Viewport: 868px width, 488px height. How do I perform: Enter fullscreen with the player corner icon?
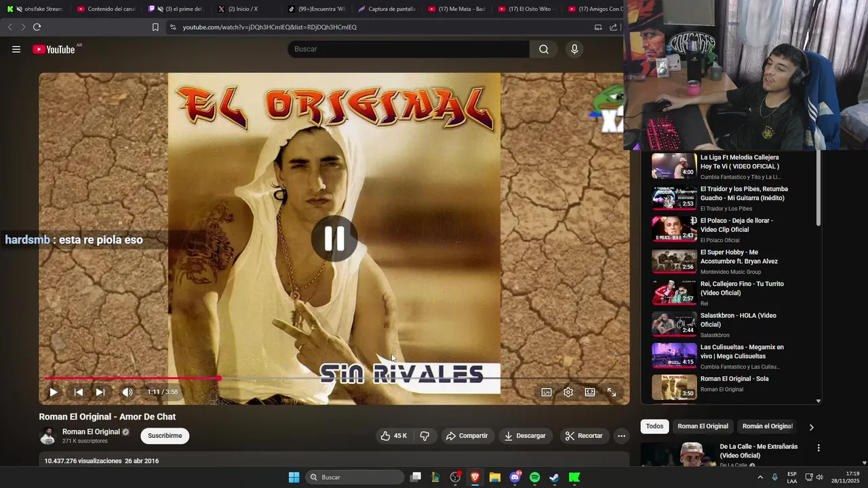612,392
